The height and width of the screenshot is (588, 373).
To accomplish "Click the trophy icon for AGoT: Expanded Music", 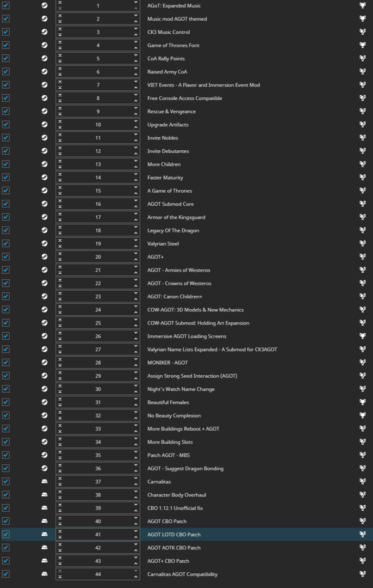I will pyautogui.click(x=363, y=5).
